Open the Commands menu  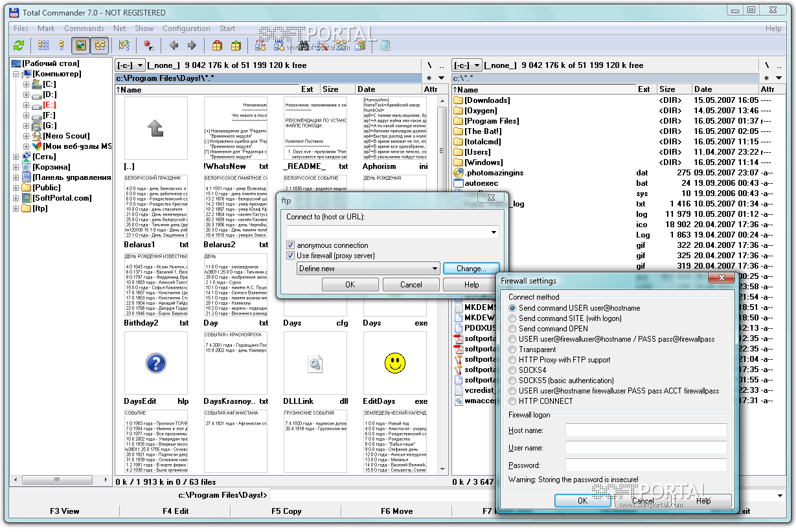point(84,28)
